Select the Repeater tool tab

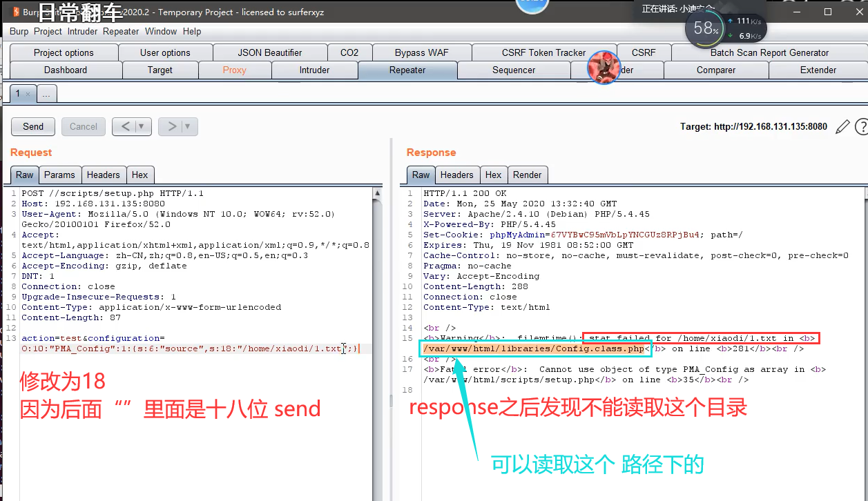tap(407, 70)
